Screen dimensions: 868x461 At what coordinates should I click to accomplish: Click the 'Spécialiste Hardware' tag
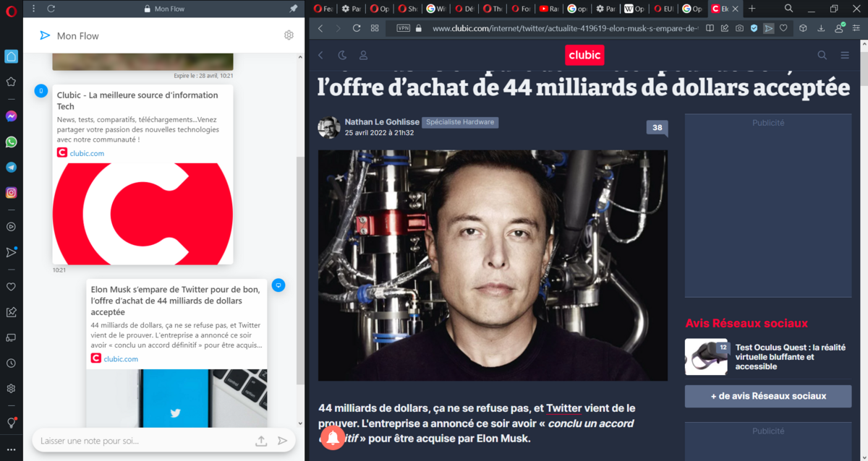(460, 123)
